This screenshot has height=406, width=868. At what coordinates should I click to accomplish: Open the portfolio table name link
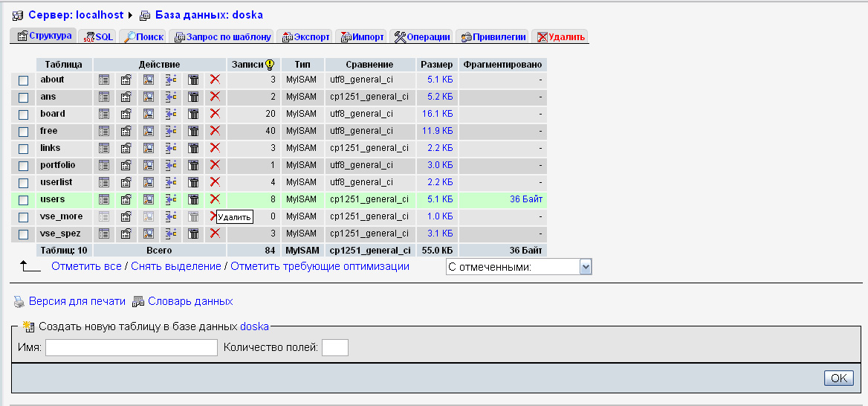coord(57,165)
